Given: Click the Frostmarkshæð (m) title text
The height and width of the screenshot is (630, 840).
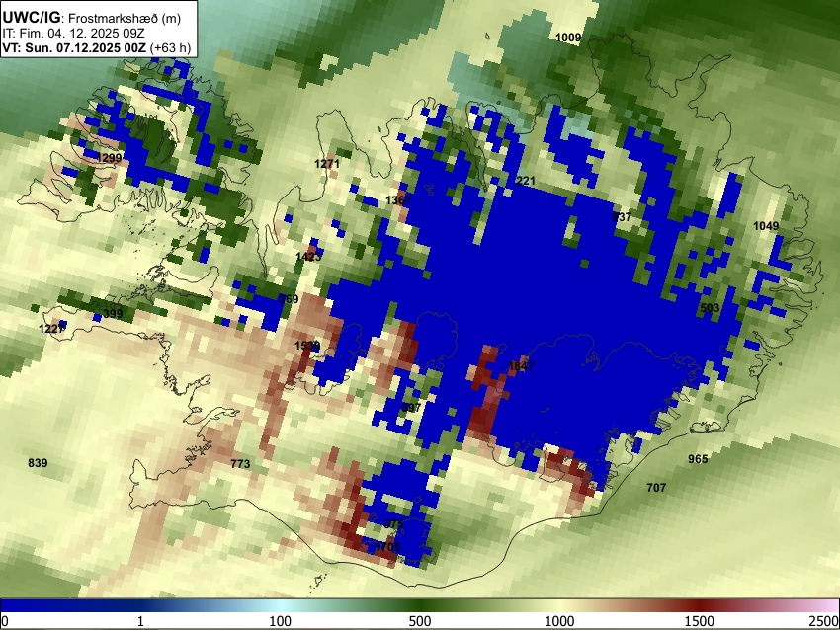Looking at the screenshot, I should click(x=125, y=18).
